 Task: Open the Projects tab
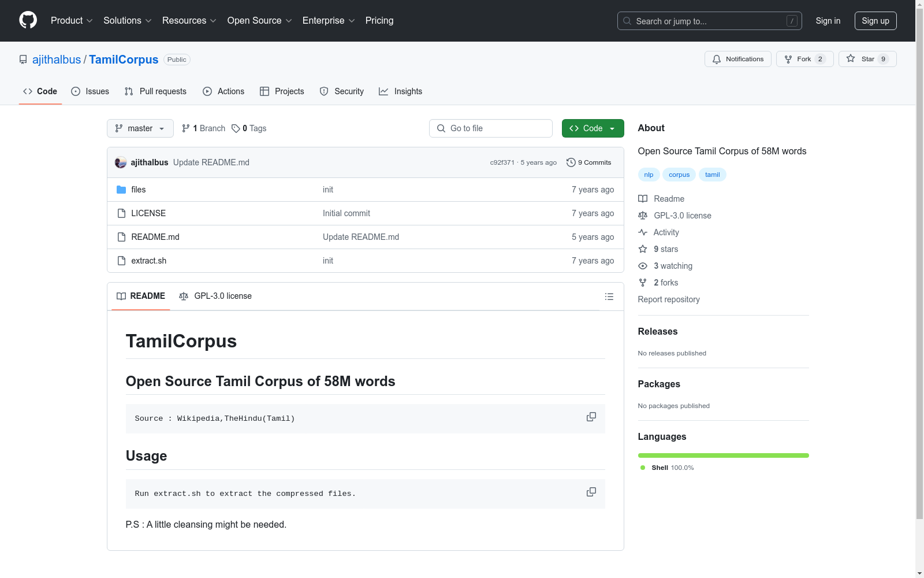(282, 91)
